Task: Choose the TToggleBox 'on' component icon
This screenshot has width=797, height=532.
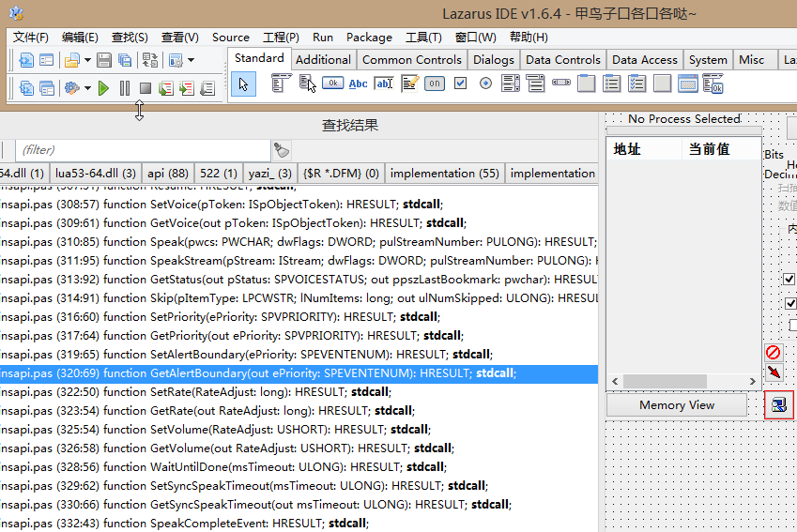Action: click(x=434, y=84)
